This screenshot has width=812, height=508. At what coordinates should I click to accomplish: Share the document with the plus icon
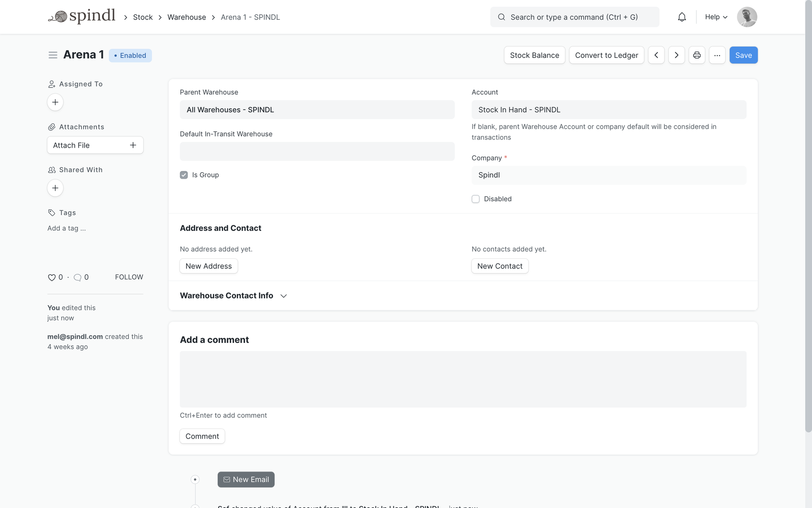[x=55, y=188]
